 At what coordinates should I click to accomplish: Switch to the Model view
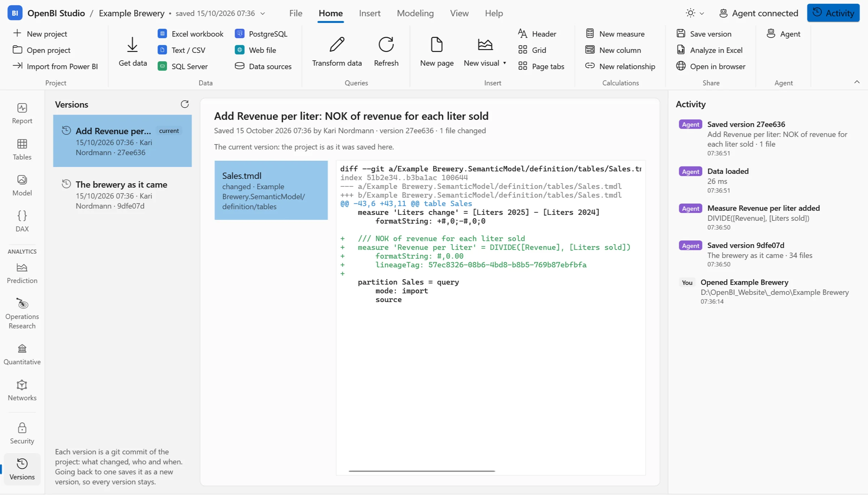coord(22,185)
